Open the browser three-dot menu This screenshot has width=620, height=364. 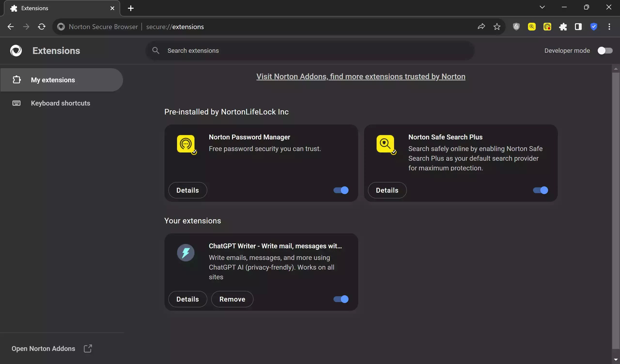[609, 27]
